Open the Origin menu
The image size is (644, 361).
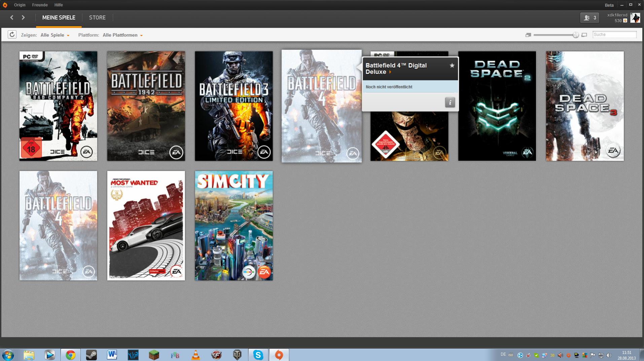[20, 5]
